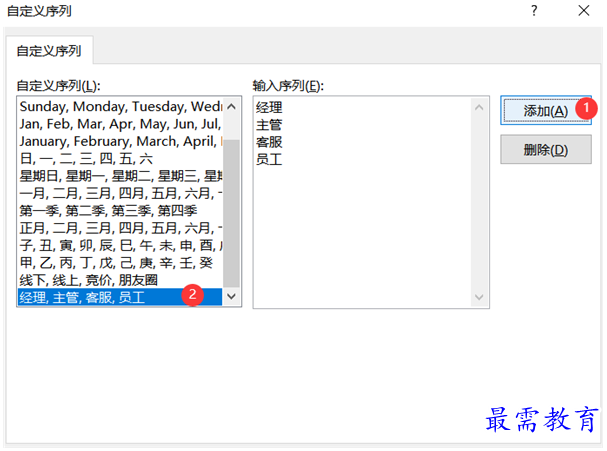Select the 经理, 主管, 客服, 员工 entry

120,297
